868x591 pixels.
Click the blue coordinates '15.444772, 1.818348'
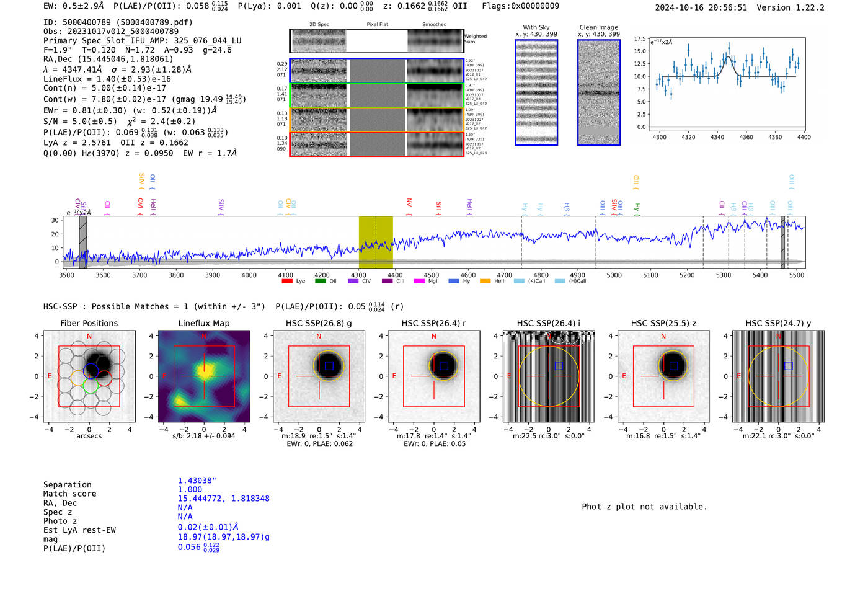(224, 499)
